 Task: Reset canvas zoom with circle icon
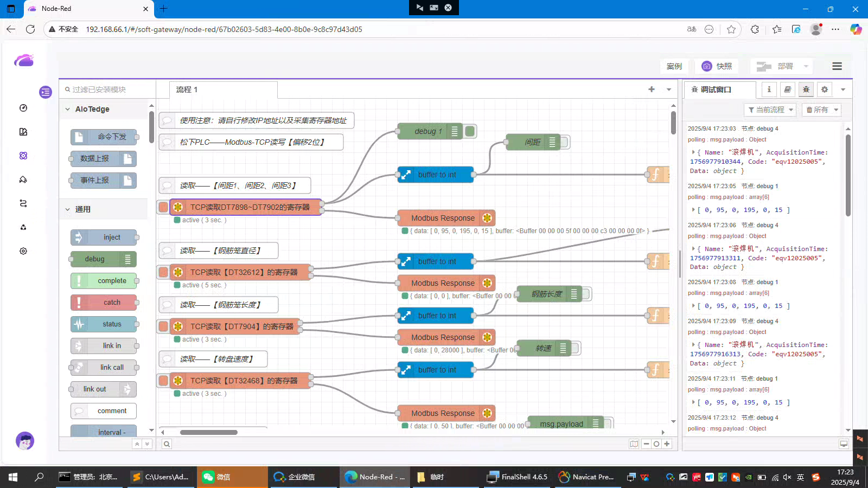click(x=656, y=444)
